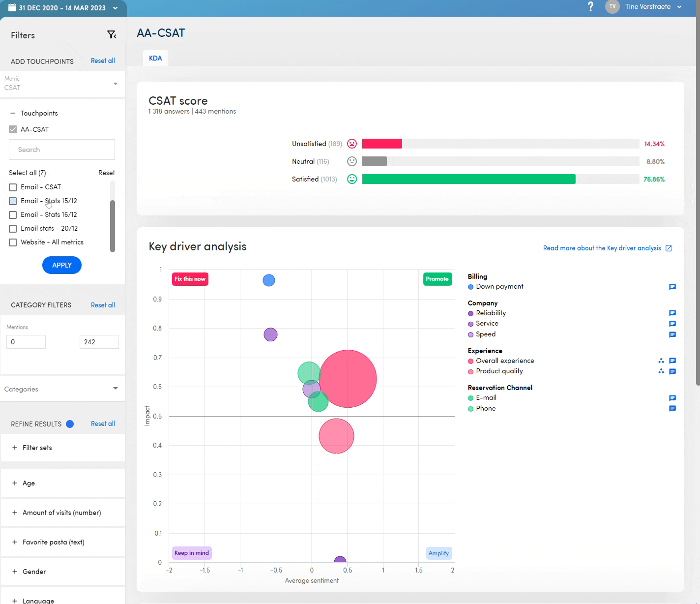
Task: Tick the Email - Stats 16/12 checkbox
Action: coord(13,215)
